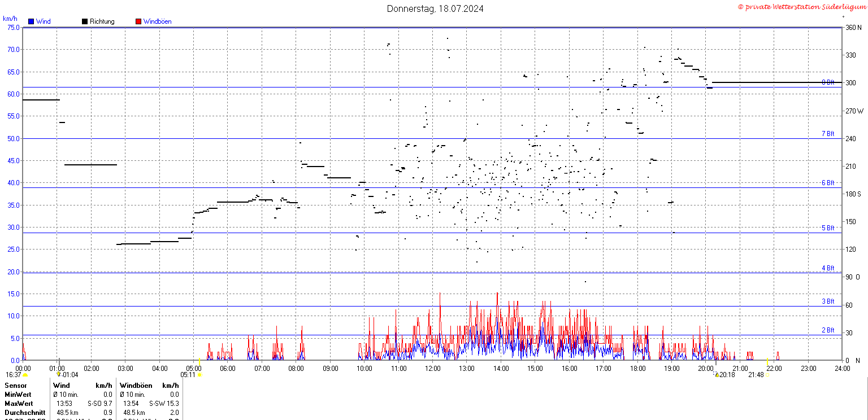868x420 pixels.
Task: Click the 18:00 time axis label
Action: [x=638, y=369]
